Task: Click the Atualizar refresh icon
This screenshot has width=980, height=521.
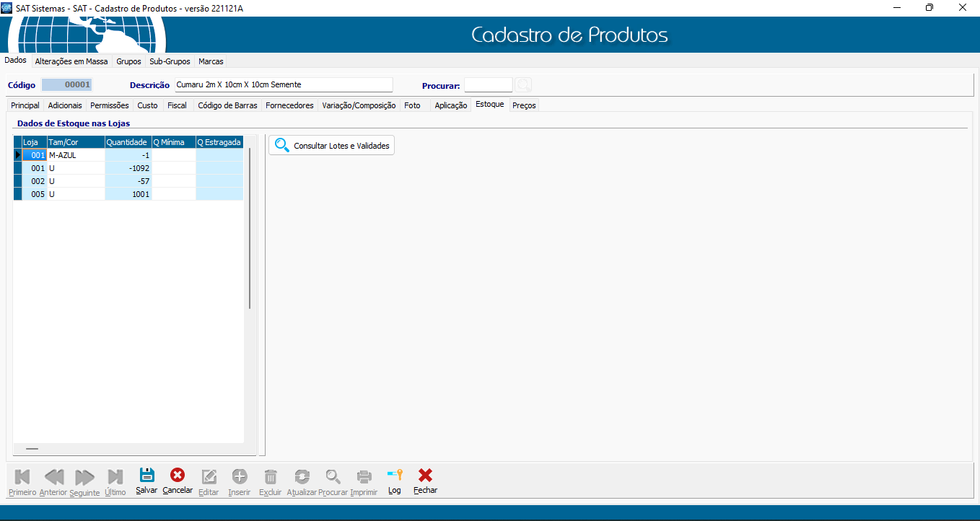Action: coord(302,476)
